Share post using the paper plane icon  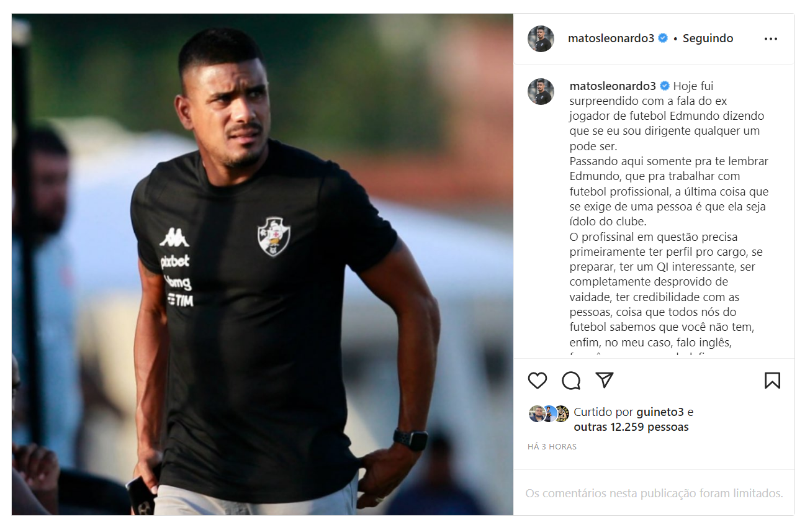pos(605,381)
